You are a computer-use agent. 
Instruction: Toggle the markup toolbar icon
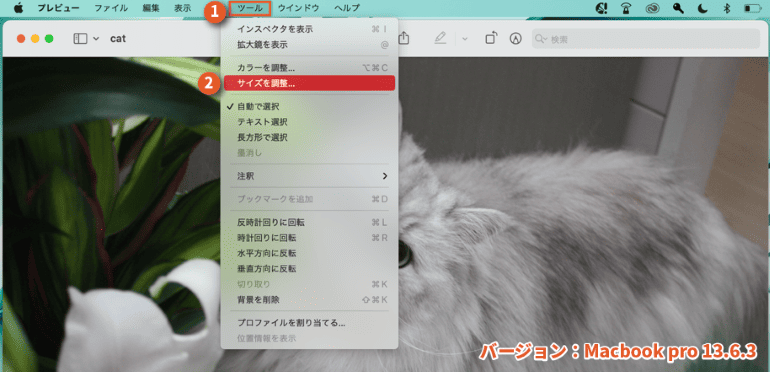[515, 38]
